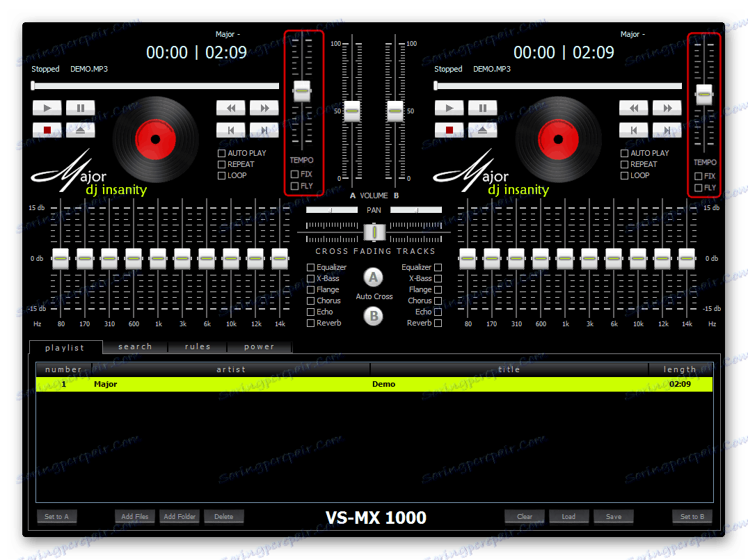Screen dimensions: 748x560
Task: Load a saved playlist
Action: 568,517
